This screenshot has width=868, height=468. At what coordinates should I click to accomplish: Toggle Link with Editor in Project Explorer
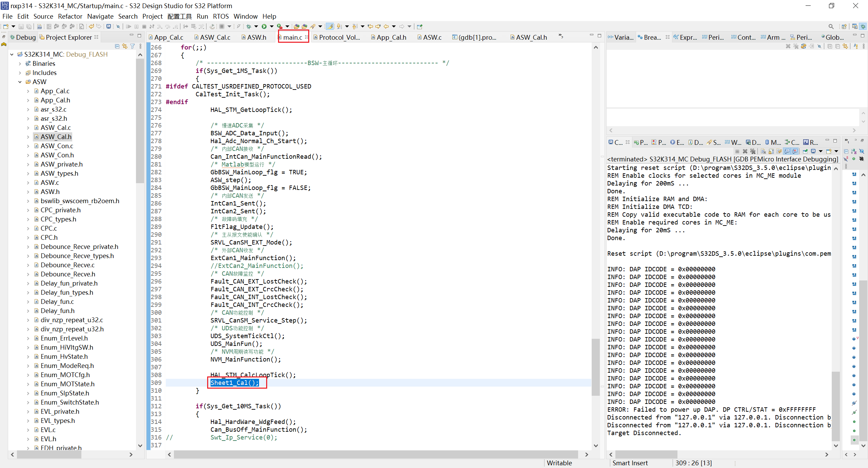125,46
